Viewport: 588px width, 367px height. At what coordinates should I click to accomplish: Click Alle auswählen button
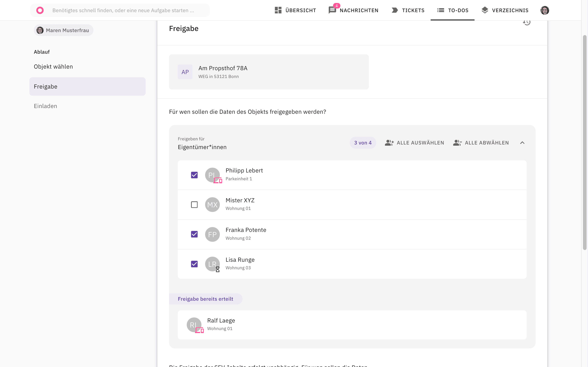414,143
